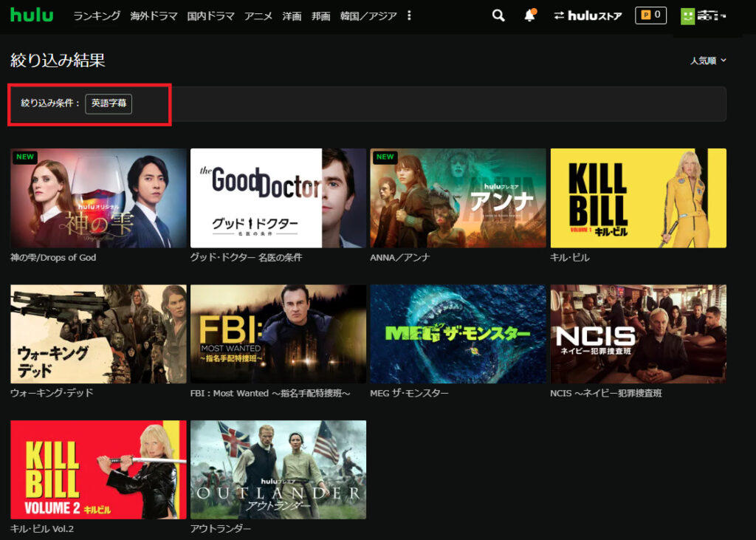The image size is (756, 540).
Task: Open the 洋画 menu
Action: 292,16
